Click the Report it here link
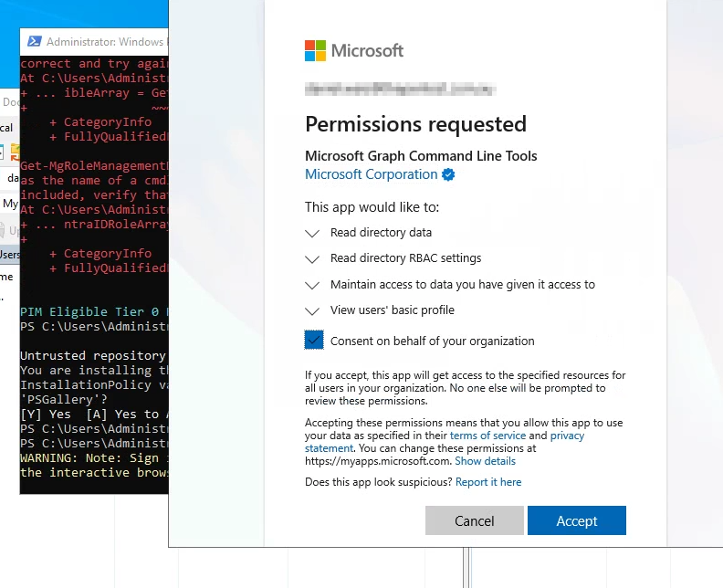Viewport: 723px width, 588px height. [488, 482]
